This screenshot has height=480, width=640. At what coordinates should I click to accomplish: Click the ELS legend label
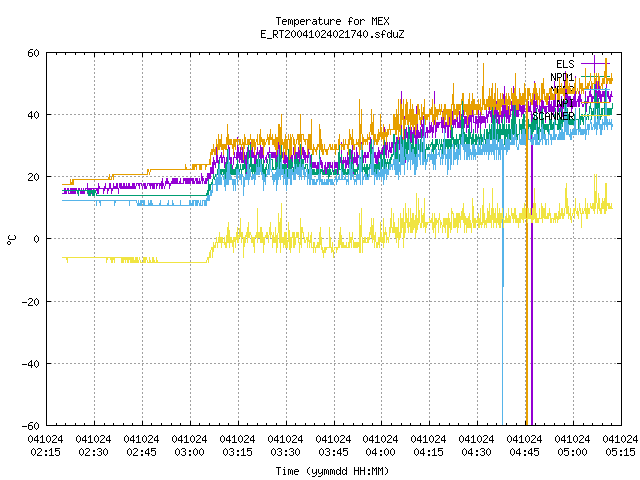565,64
